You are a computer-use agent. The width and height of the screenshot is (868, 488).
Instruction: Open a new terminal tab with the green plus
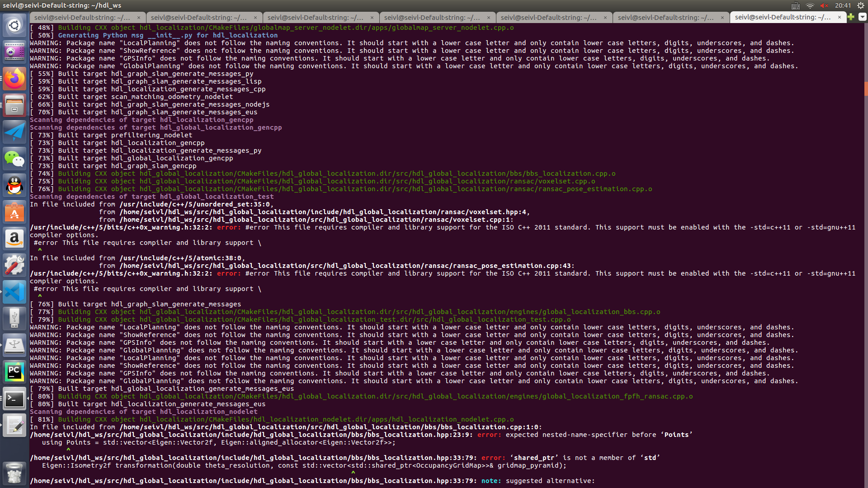[x=852, y=18]
